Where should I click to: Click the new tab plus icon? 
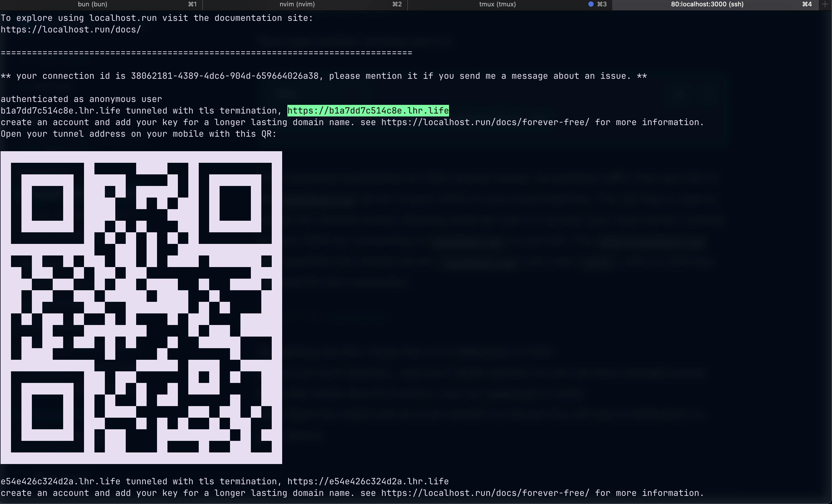825,4
